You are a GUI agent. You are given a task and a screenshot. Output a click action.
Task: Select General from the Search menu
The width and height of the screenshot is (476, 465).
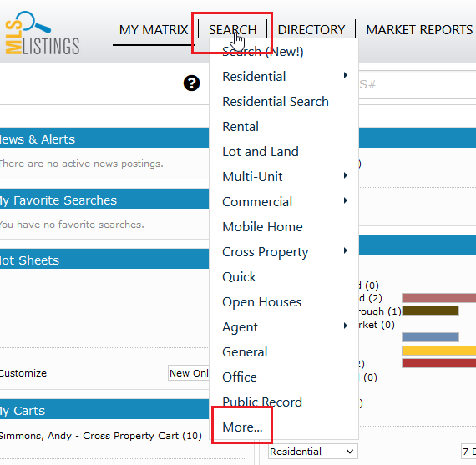[245, 352]
